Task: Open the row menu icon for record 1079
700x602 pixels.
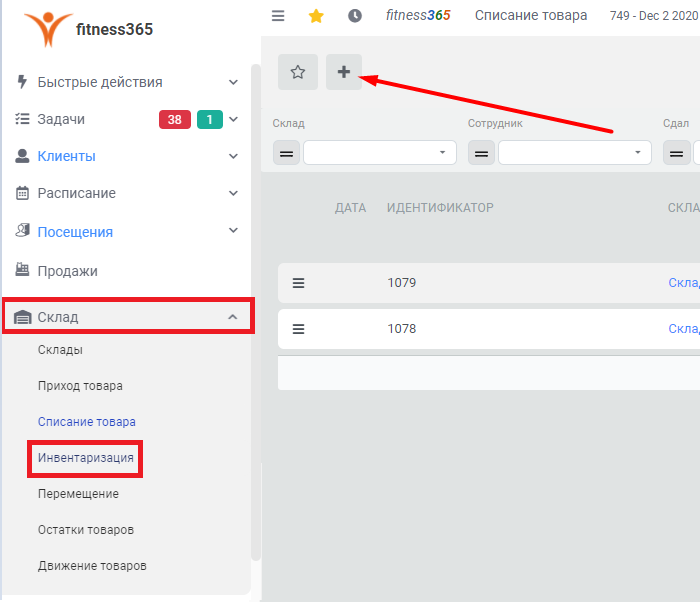Action: point(298,283)
